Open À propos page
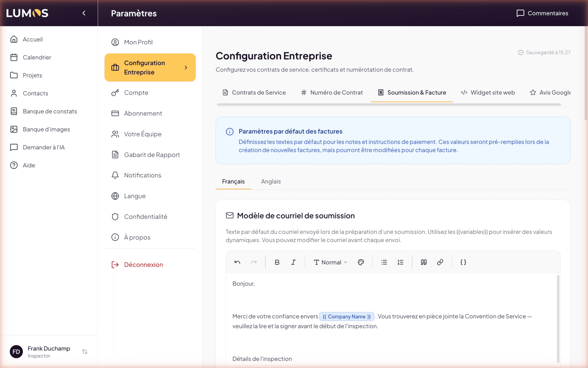The height and width of the screenshot is (368, 588). (x=150, y=237)
